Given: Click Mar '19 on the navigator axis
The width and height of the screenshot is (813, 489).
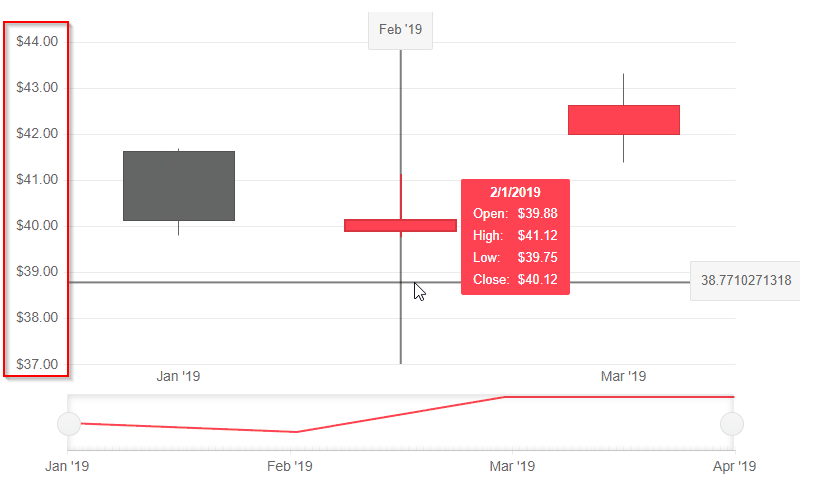Looking at the screenshot, I should pos(512,466).
